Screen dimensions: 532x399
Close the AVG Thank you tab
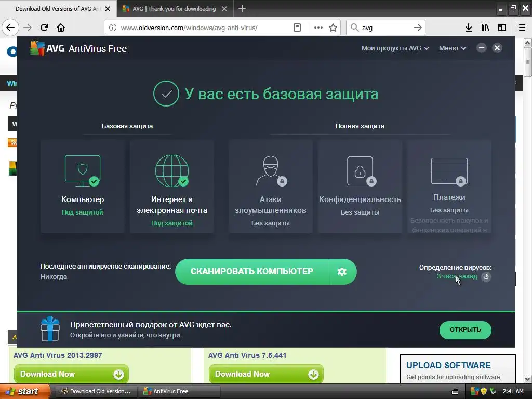224,9
